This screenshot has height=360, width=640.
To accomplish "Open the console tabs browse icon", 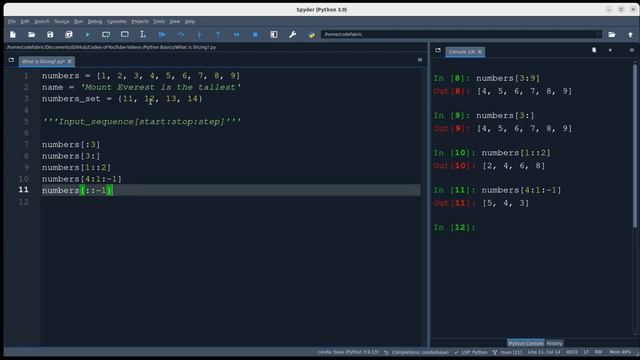I will (438, 51).
